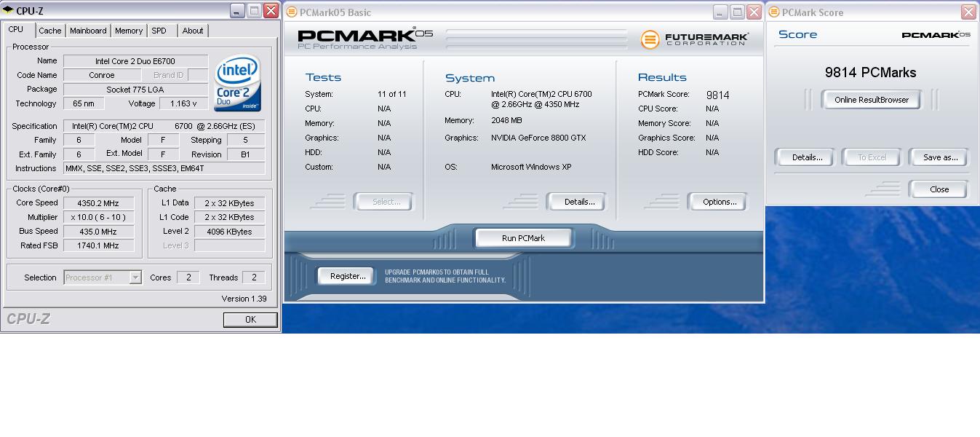The height and width of the screenshot is (437, 980).
Task: Click the Microsoft Windows XP OS text
Action: (x=531, y=167)
